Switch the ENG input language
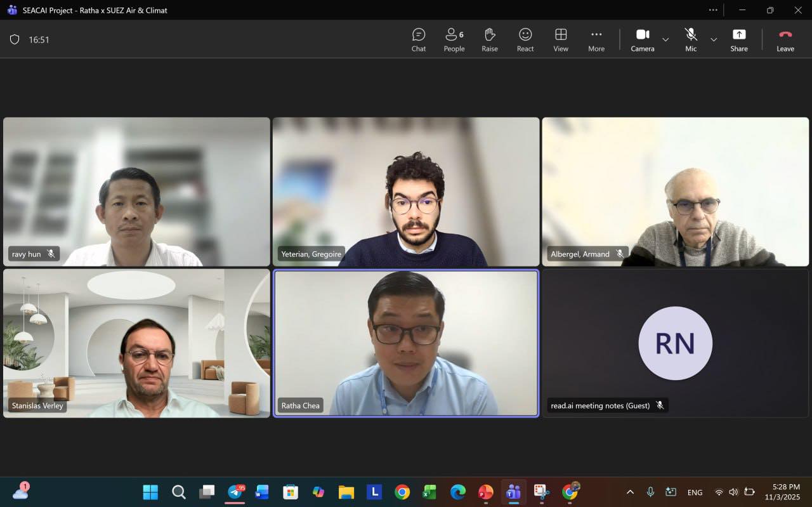 695,492
